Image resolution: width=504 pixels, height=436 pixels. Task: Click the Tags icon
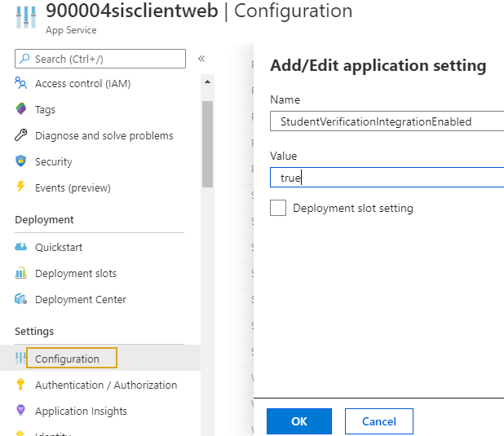21,109
